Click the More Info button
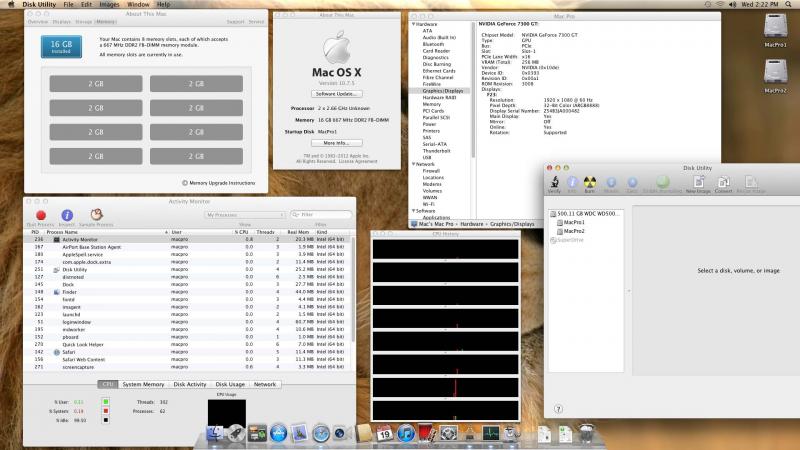Image resolution: width=800 pixels, height=450 pixels. point(335,143)
